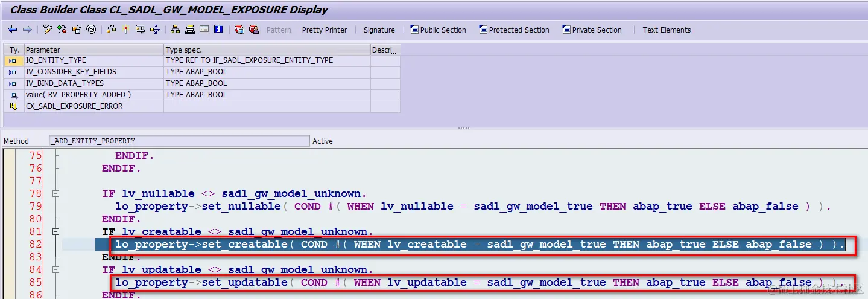Click the spiral Enhance icon
Viewport: 868px width, 299px height.
pos(91,30)
